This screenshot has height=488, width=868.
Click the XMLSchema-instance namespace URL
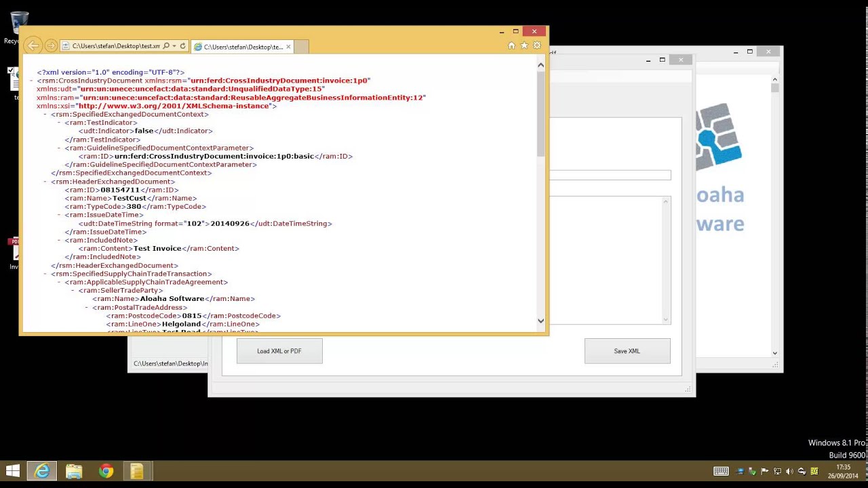click(x=174, y=106)
